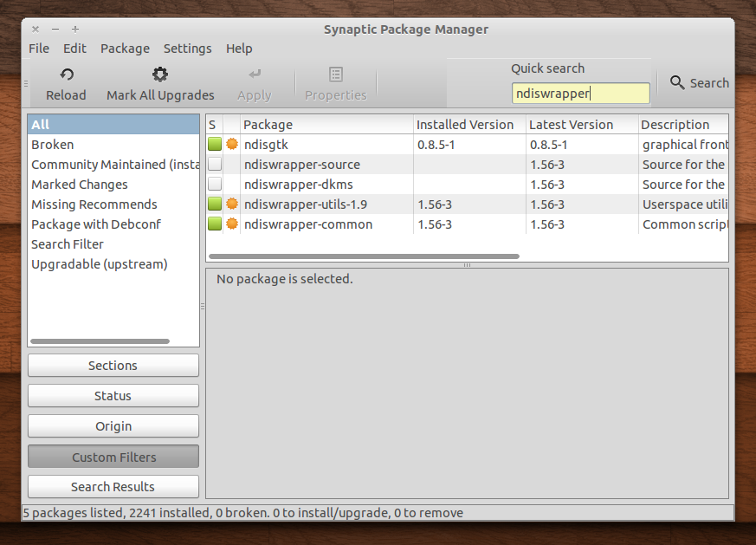This screenshot has width=756, height=545.
Task: Click the supported star icon beside ndiswrapper-common
Action: pos(232,224)
